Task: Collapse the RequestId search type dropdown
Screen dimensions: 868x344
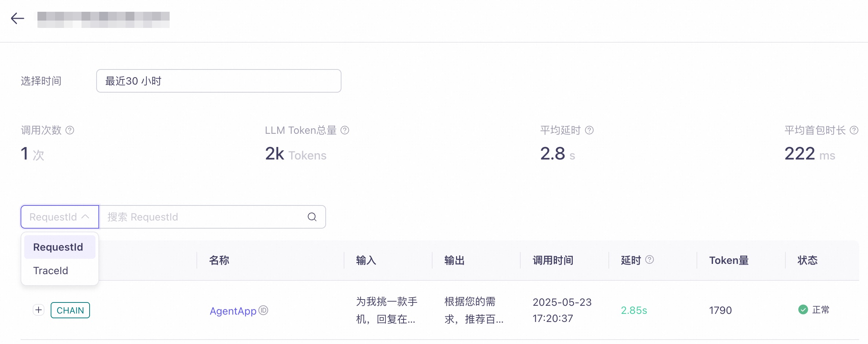Action: [60, 217]
